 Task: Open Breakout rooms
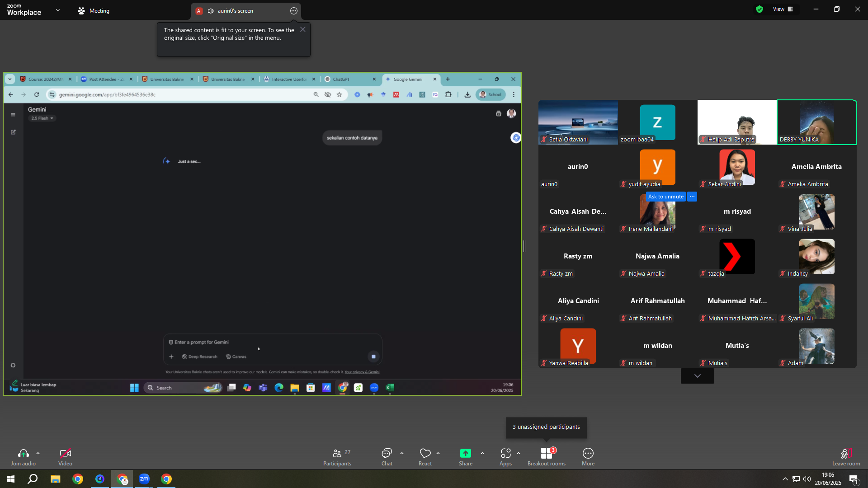pyautogui.click(x=546, y=457)
